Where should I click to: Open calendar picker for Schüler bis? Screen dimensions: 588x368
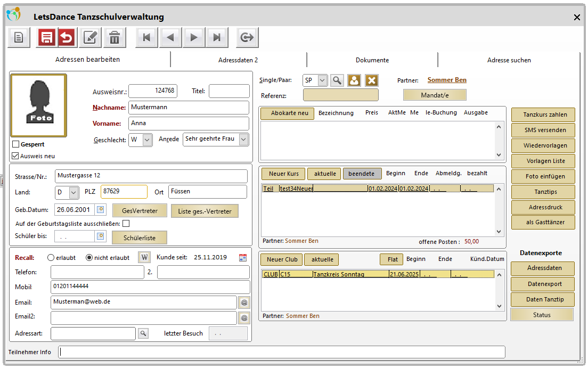(101, 236)
